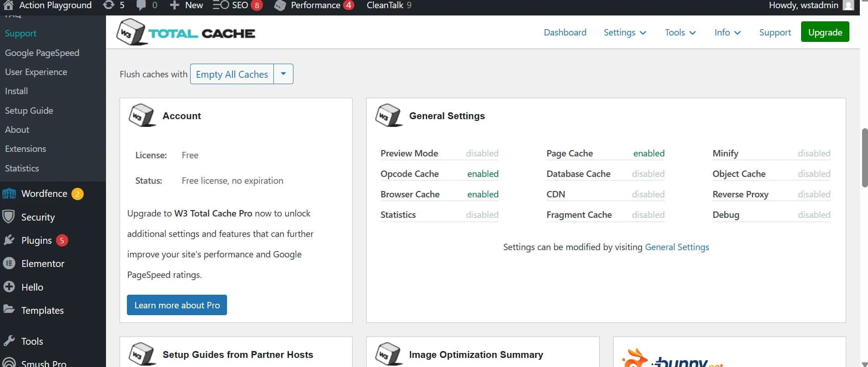Open User Experience in the sidebar
This screenshot has height=367, width=868.
36,72
